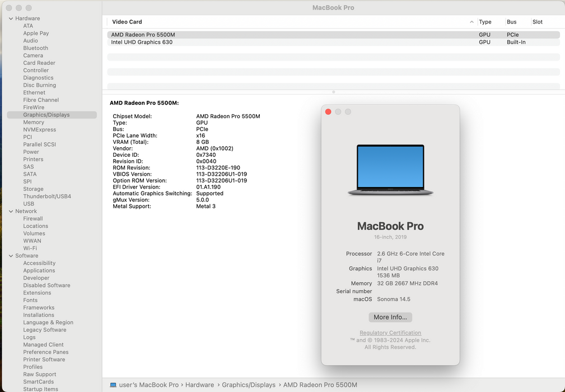Select Graphics/Displays in sidebar

pos(52,115)
